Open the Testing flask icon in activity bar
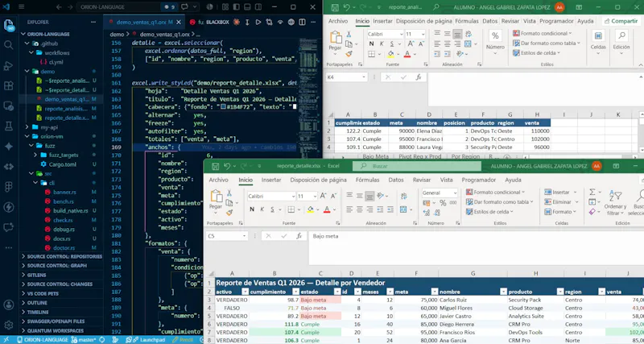This screenshot has width=644, height=344. [x=8, y=126]
